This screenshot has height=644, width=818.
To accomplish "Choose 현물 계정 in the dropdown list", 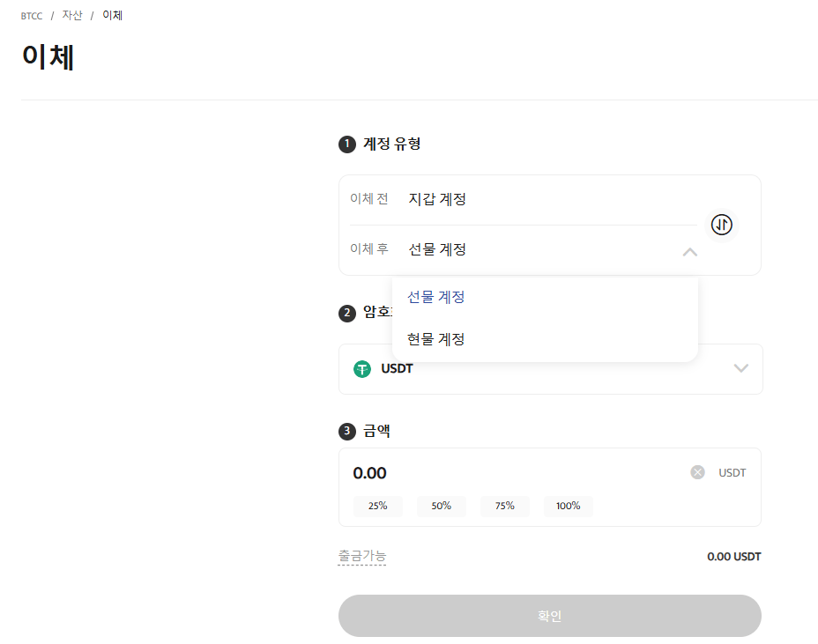I will pos(435,339).
